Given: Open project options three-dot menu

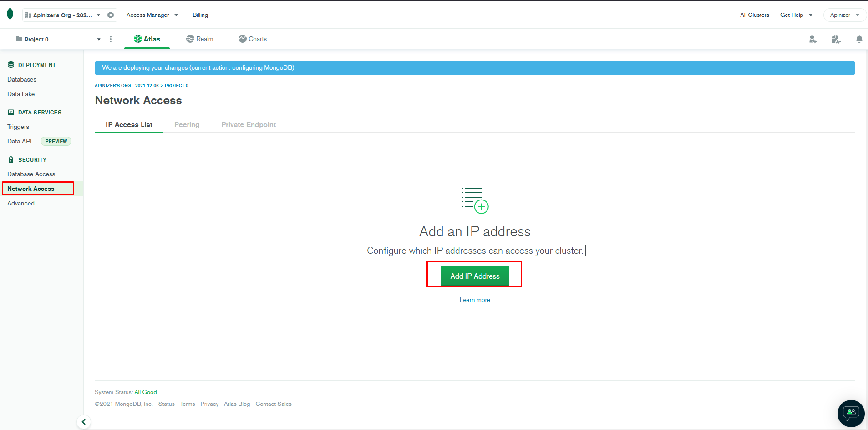Looking at the screenshot, I should 111,39.
